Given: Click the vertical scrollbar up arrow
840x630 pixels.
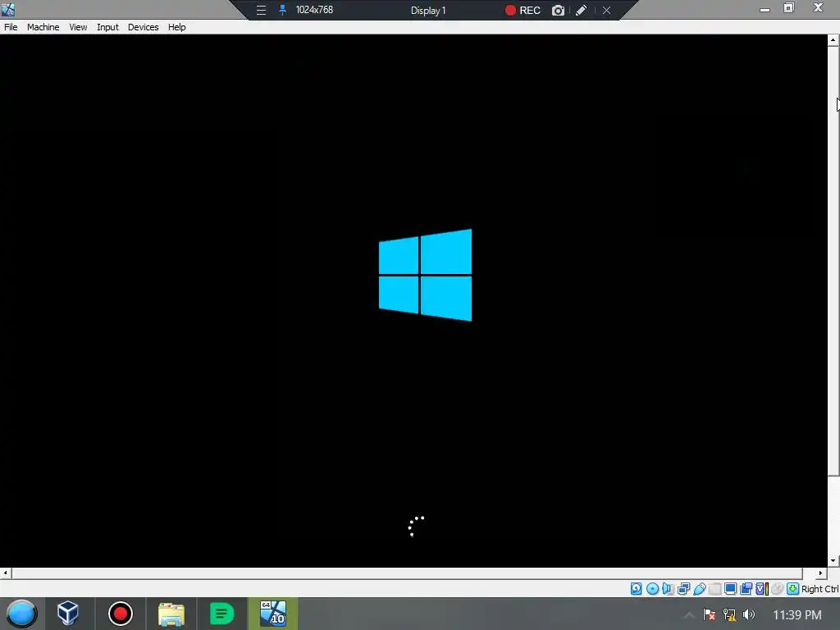Looking at the screenshot, I should (833, 40).
